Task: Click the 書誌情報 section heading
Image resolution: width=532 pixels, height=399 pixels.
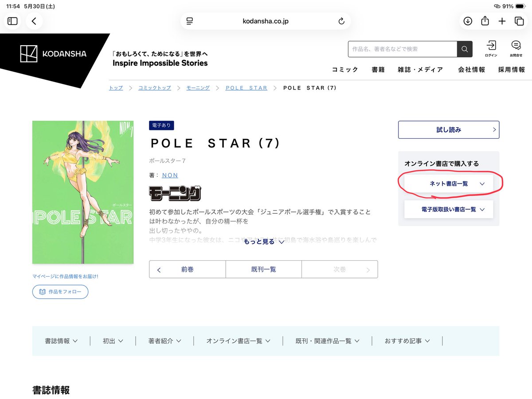Action: pyautogui.click(x=51, y=390)
